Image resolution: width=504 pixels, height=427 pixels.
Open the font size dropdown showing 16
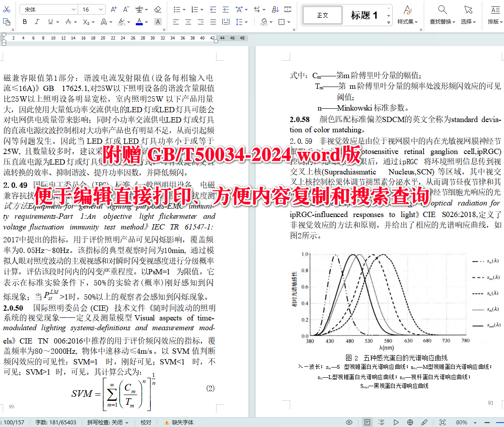pyautogui.click(x=92, y=10)
